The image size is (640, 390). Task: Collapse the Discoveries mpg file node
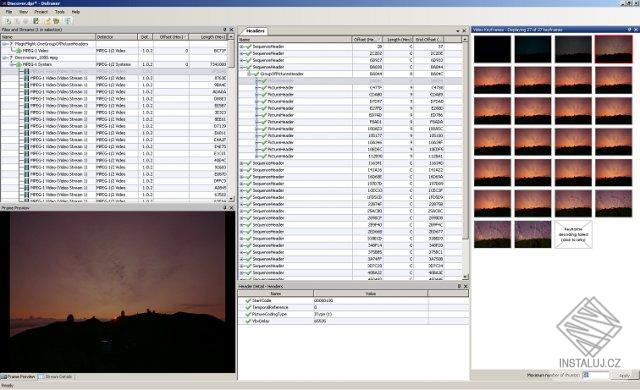[4, 58]
